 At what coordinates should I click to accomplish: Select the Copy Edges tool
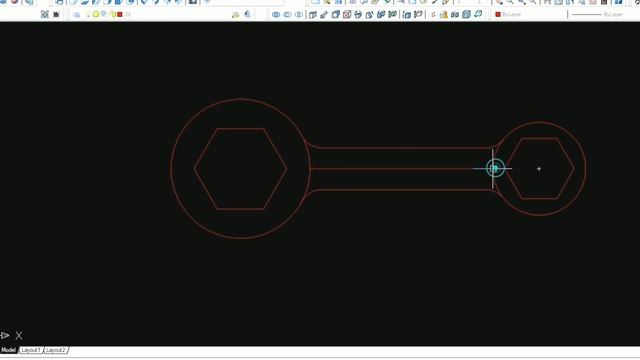tap(407, 15)
